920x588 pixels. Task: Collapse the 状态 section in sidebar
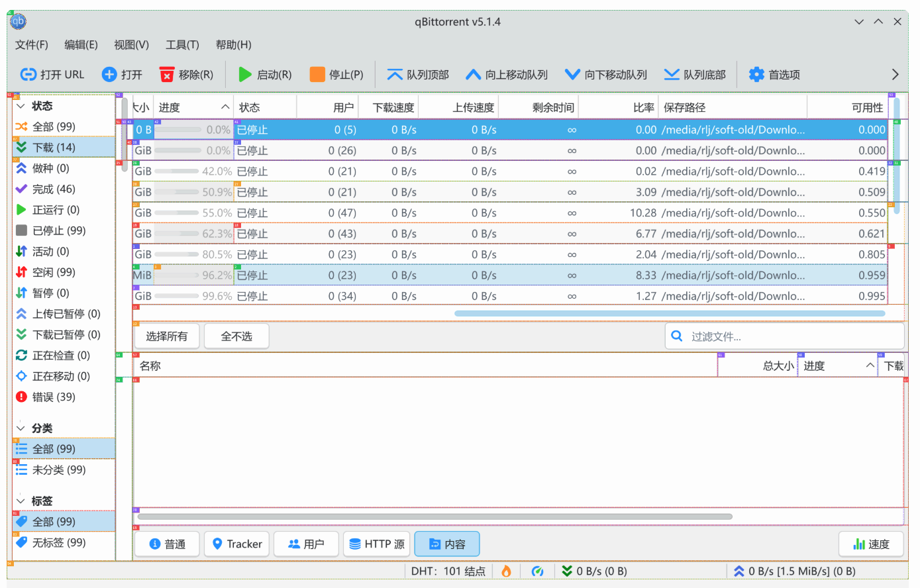(x=21, y=106)
